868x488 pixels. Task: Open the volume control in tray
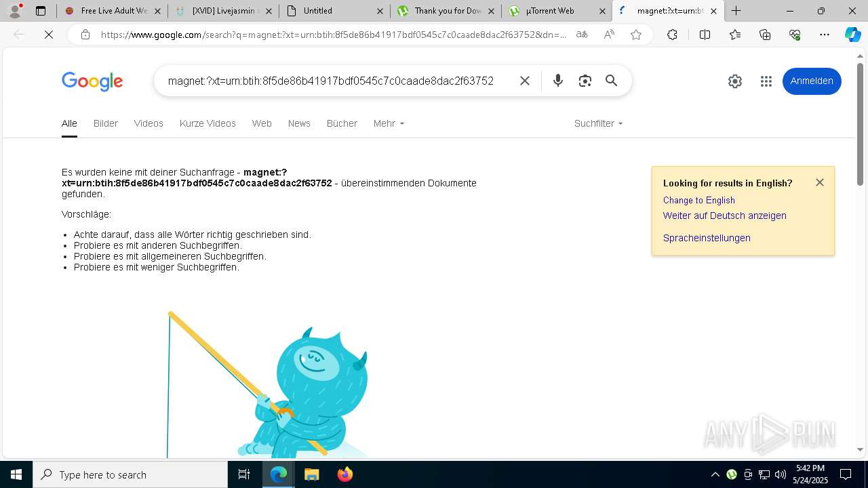[x=781, y=474]
